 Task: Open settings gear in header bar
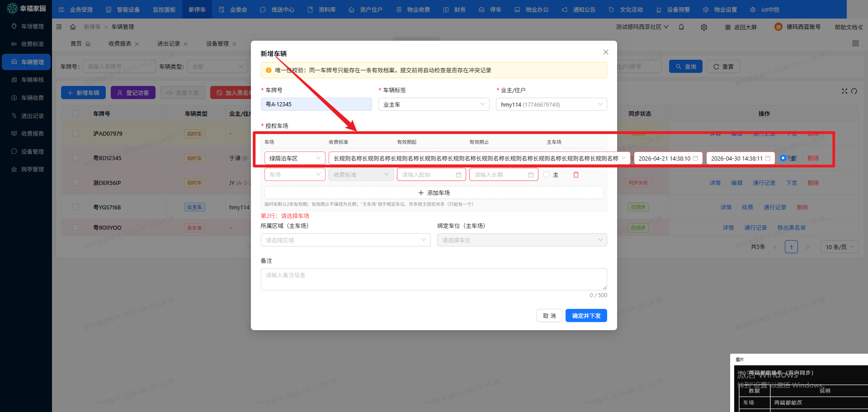[704, 27]
